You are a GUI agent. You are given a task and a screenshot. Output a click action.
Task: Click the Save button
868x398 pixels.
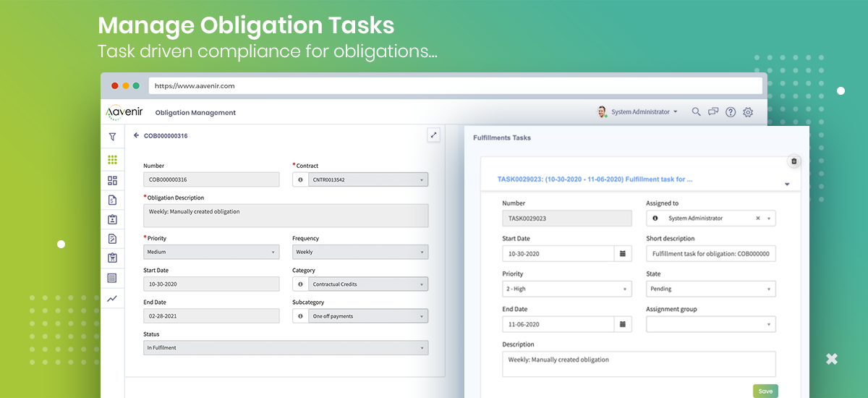765,391
